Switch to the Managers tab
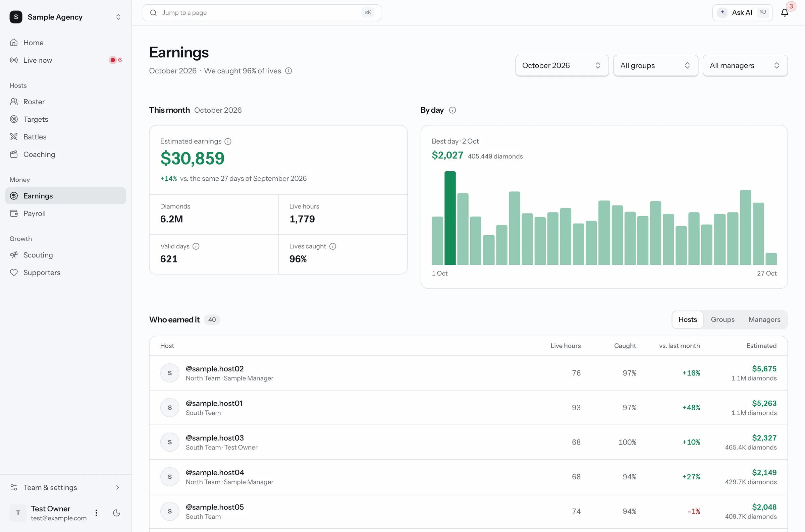Image resolution: width=805 pixels, height=532 pixels. pos(764,319)
